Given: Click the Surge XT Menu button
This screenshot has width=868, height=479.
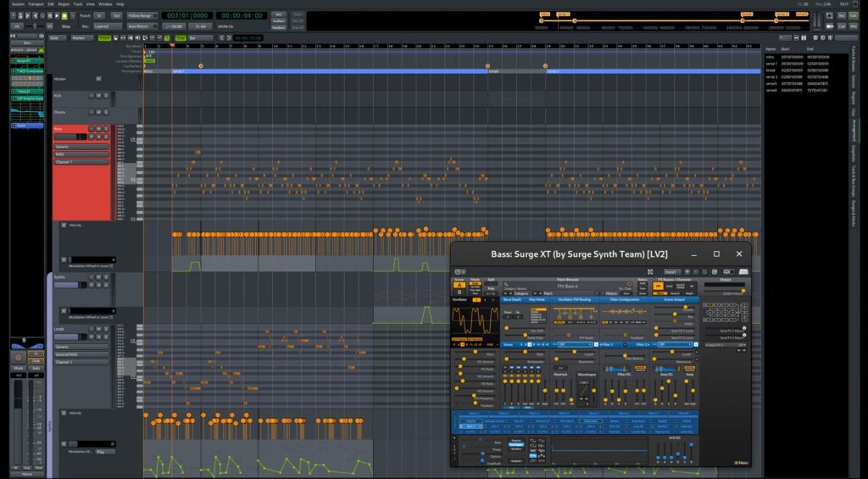Looking at the screenshot, I should (x=742, y=462).
